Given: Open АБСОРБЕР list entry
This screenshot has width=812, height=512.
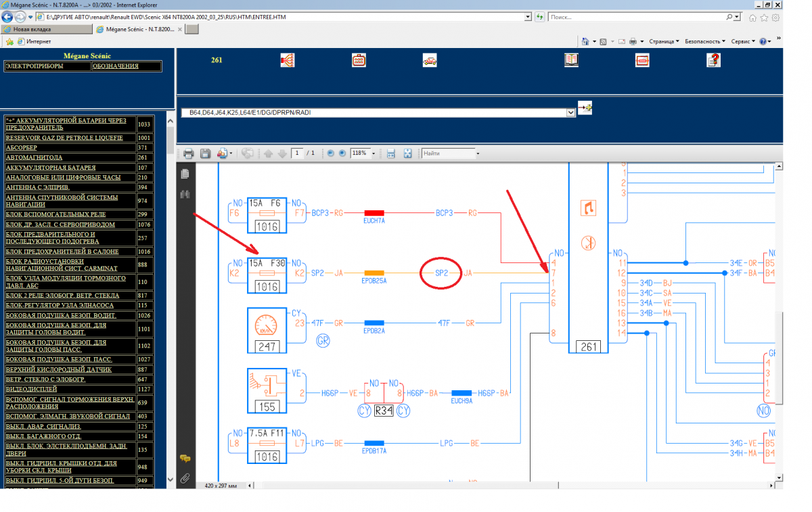Looking at the screenshot, I should click(x=22, y=147).
